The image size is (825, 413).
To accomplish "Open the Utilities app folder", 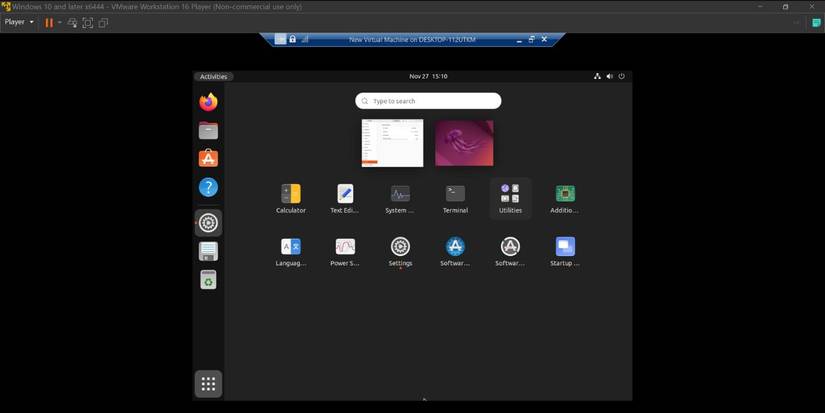I will [510, 198].
